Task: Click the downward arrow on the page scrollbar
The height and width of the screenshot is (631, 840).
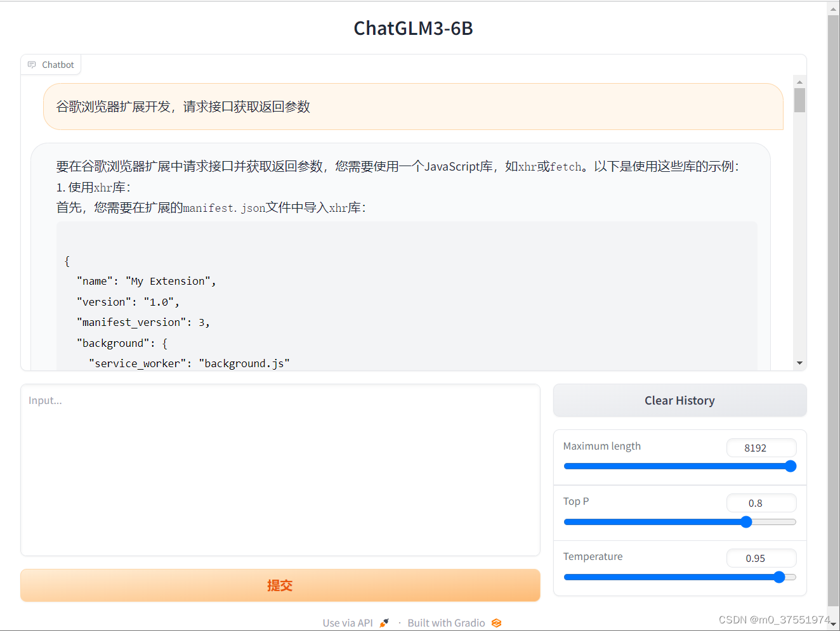Action: [833, 625]
